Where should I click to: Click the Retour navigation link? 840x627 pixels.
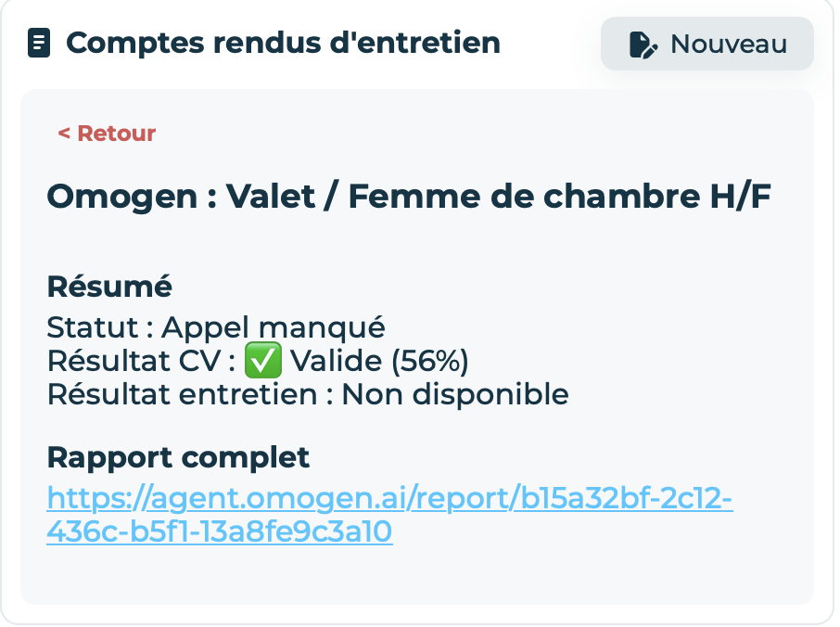107,133
